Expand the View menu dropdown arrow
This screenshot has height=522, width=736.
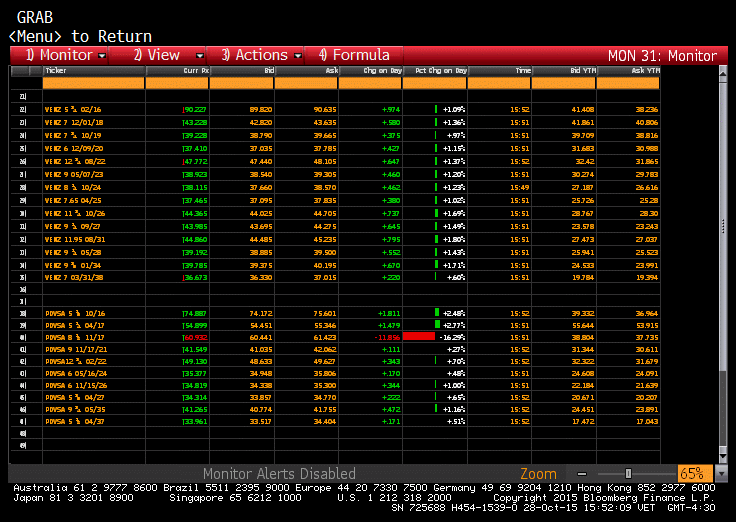(x=200, y=56)
